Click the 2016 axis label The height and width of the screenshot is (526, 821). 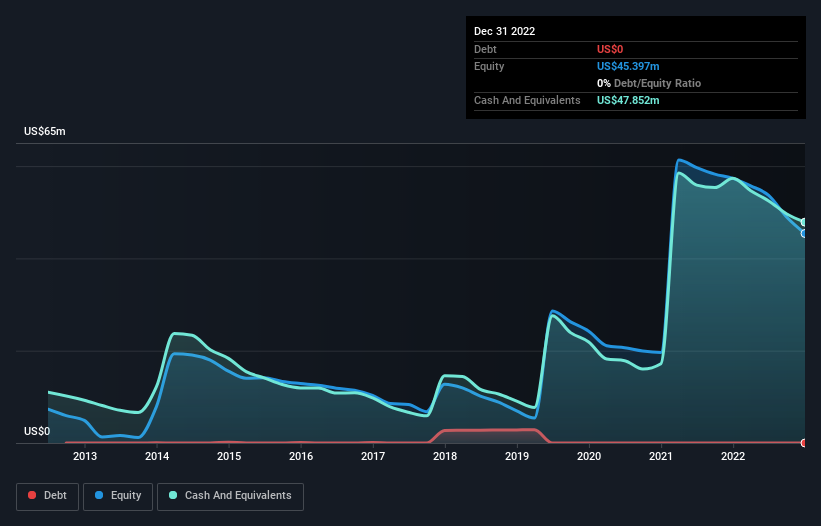tap(301, 456)
